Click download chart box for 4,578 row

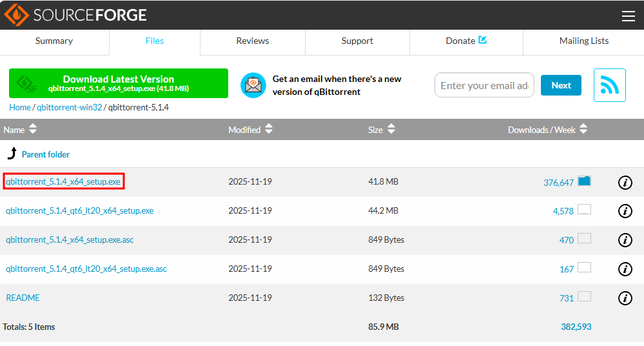click(584, 209)
